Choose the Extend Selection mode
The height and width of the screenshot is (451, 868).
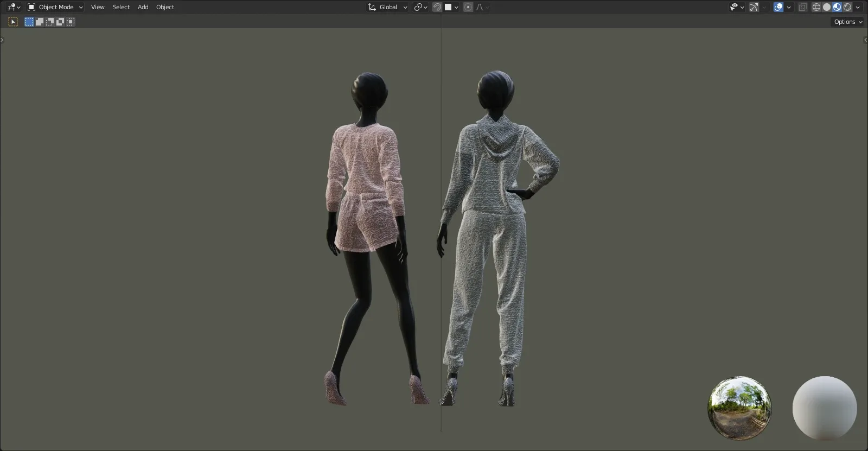point(40,22)
